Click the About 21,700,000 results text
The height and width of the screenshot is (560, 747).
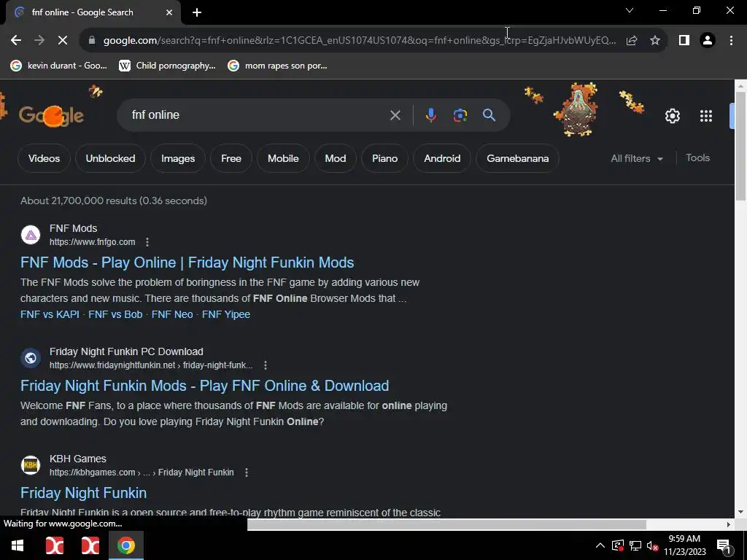tap(113, 201)
